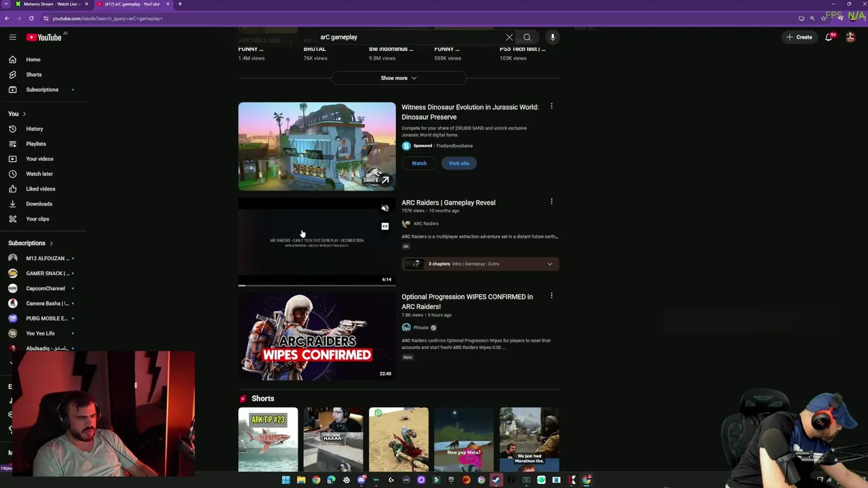
Task: Open Windows Start menu
Action: pyautogui.click(x=286, y=480)
